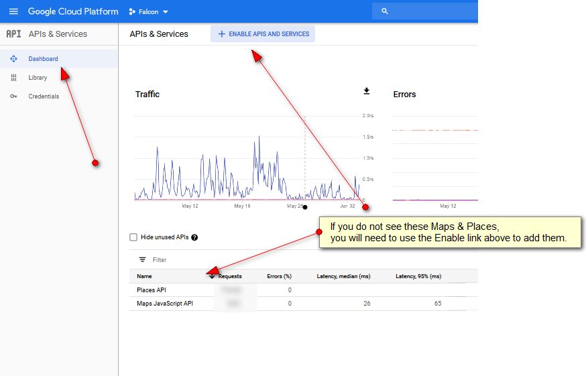The width and height of the screenshot is (588, 376).
Task: Click the Dashboard icon in sidebar
Action: [13, 59]
